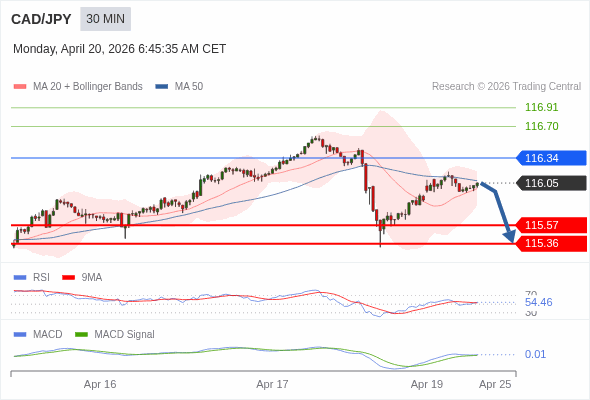Click the black 116.05 current price tag
The height and width of the screenshot is (400, 590).
pos(551,183)
